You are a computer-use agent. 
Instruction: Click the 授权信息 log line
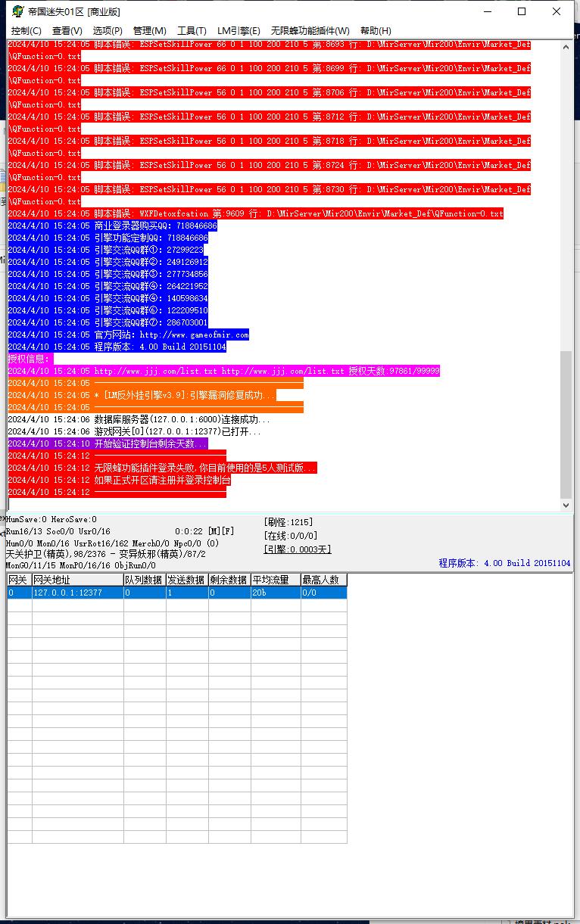pyautogui.click(x=30, y=359)
